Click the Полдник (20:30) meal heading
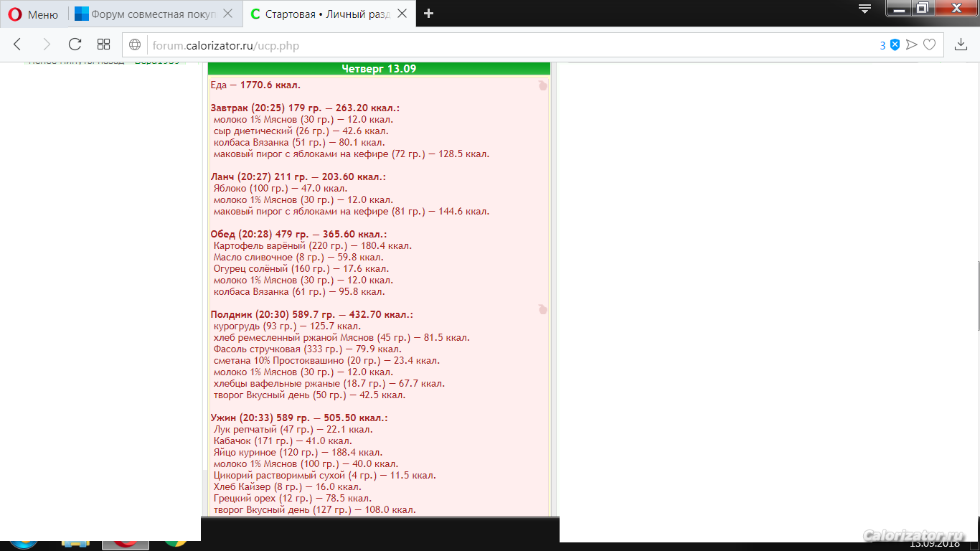 (x=311, y=315)
